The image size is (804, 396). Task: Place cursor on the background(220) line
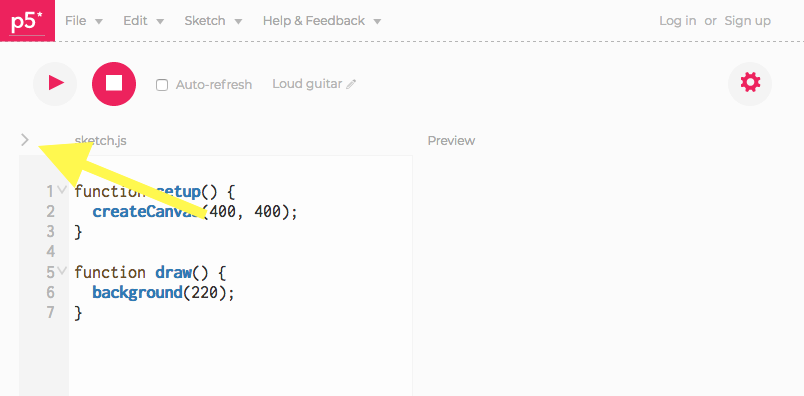(163, 292)
